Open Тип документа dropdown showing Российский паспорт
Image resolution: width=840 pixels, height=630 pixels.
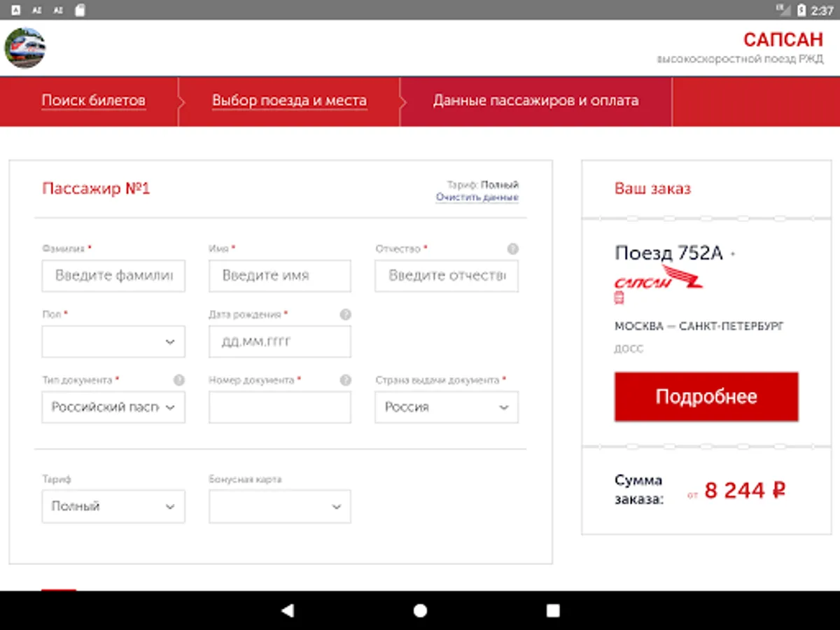click(x=113, y=407)
